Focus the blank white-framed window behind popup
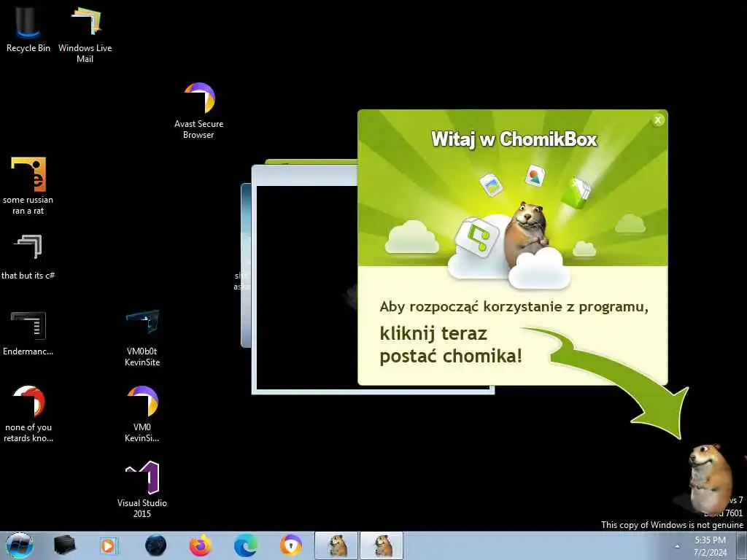Viewport: 747px width, 560px height. [305, 286]
